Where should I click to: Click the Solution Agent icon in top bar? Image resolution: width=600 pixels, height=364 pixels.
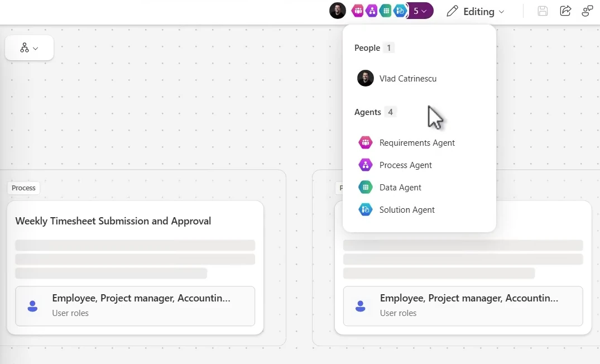pyautogui.click(x=400, y=11)
